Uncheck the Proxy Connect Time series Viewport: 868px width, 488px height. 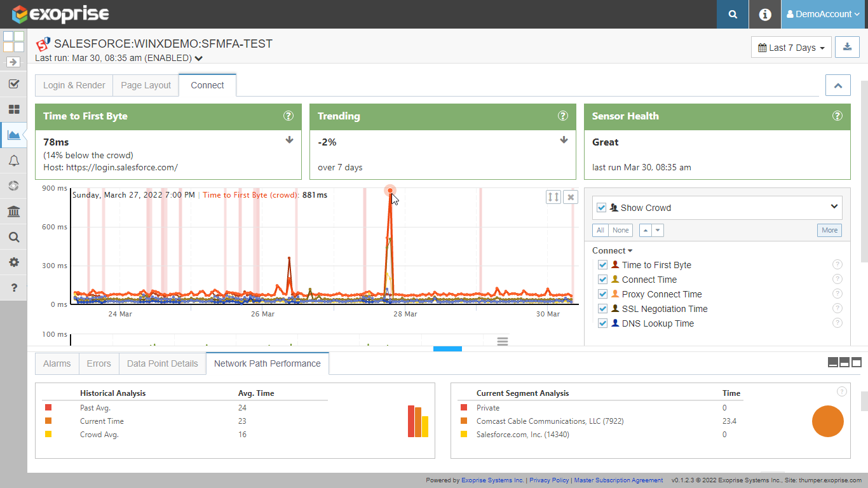click(x=603, y=294)
